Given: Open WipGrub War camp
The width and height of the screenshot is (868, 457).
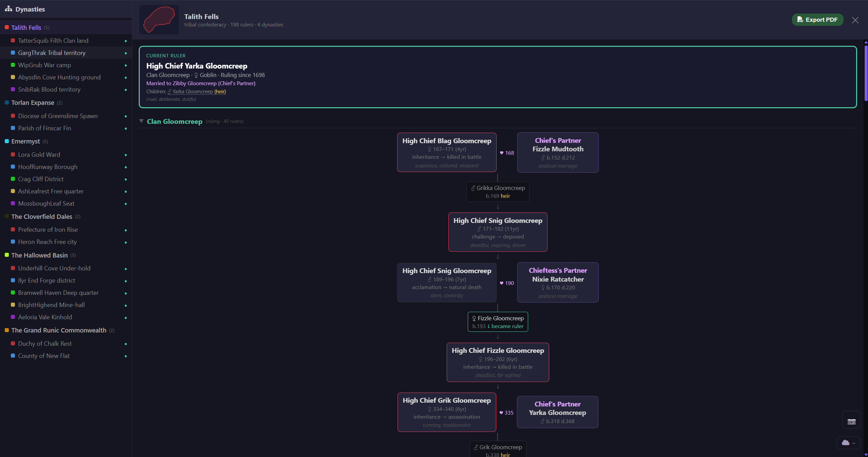Looking at the screenshot, I should 66,65.
